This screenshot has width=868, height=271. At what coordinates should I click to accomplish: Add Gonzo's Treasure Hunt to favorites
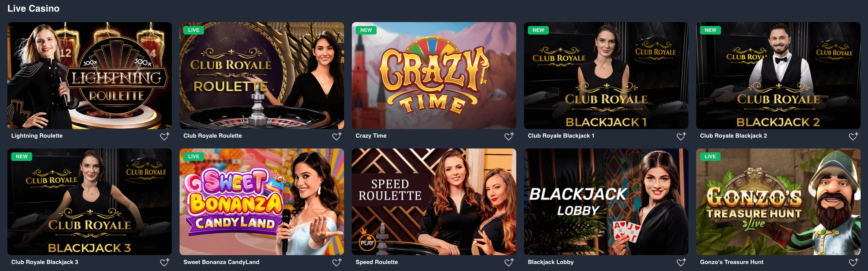(x=853, y=262)
